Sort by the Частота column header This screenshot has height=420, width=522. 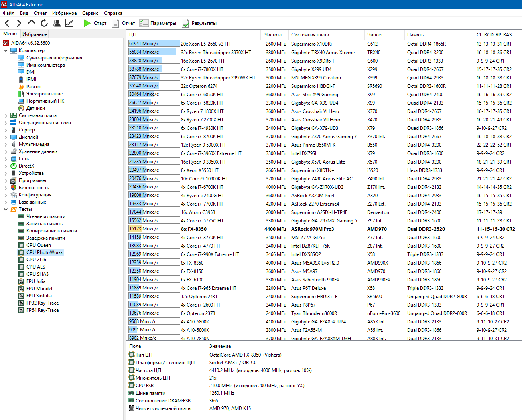click(275, 35)
